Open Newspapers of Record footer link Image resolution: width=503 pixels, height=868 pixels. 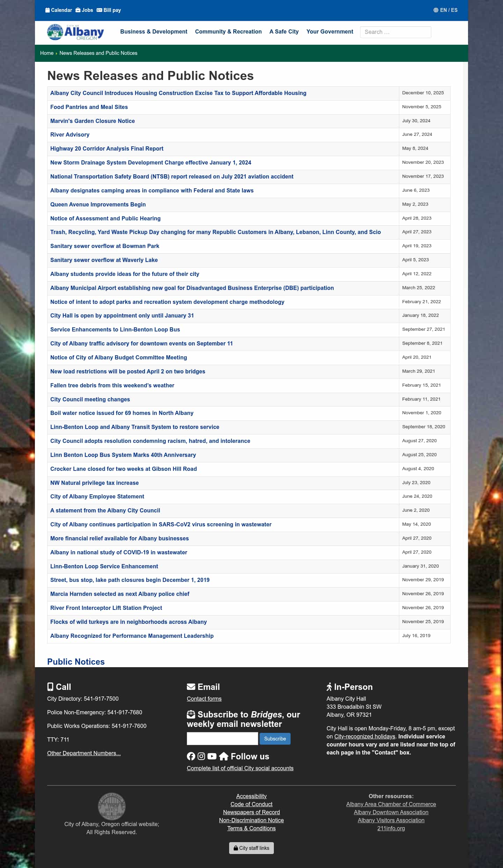tap(251, 812)
